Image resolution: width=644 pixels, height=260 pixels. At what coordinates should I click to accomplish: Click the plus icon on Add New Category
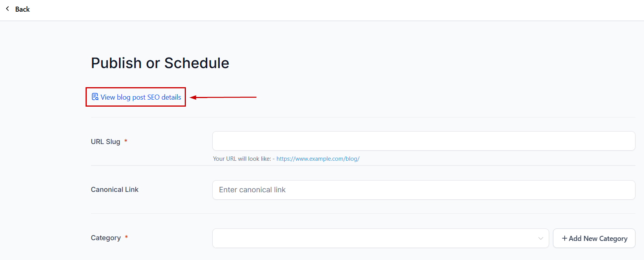564,238
